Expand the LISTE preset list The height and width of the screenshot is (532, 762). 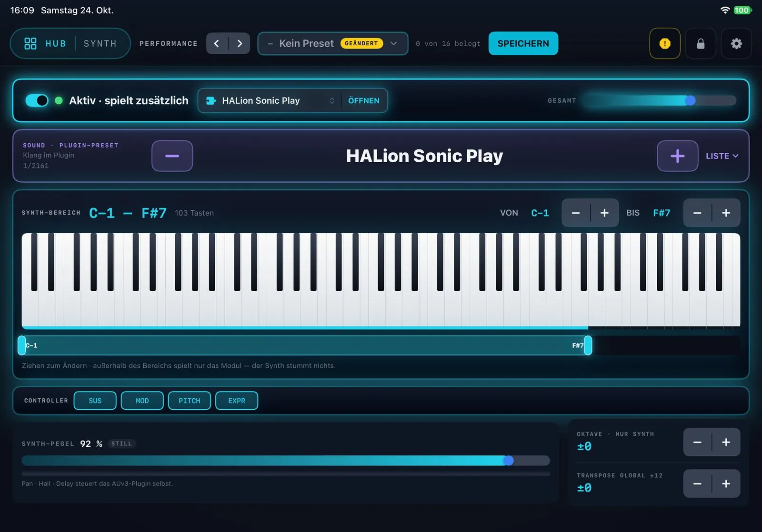722,156
